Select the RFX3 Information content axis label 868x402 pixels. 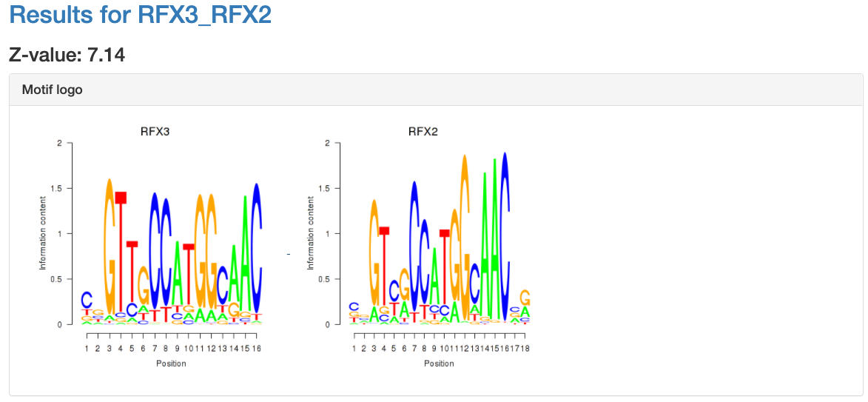pos(43,233)
